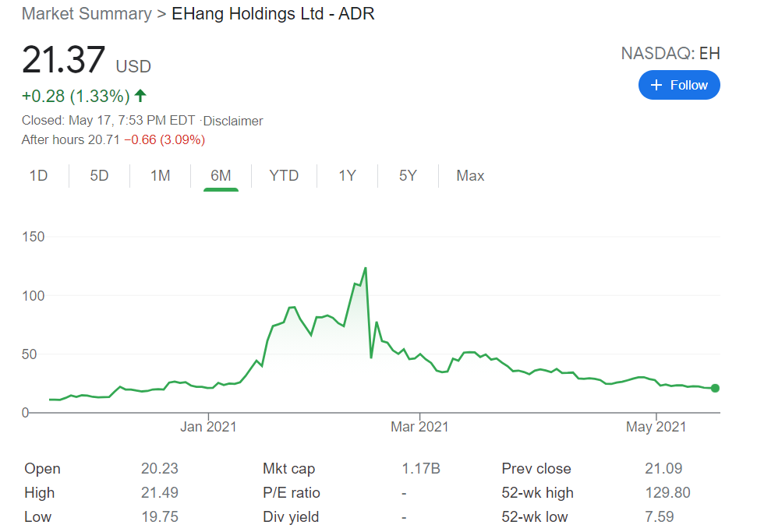This screenshot has height=532, width=757.
Task: Click the 100 y-axis label
Action: click(x=34, y=296)
